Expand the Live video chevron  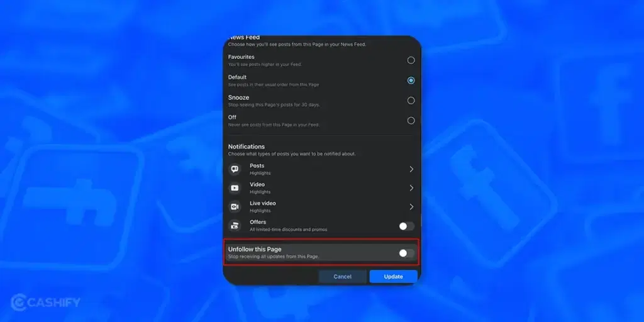click(x=411, y=206)
